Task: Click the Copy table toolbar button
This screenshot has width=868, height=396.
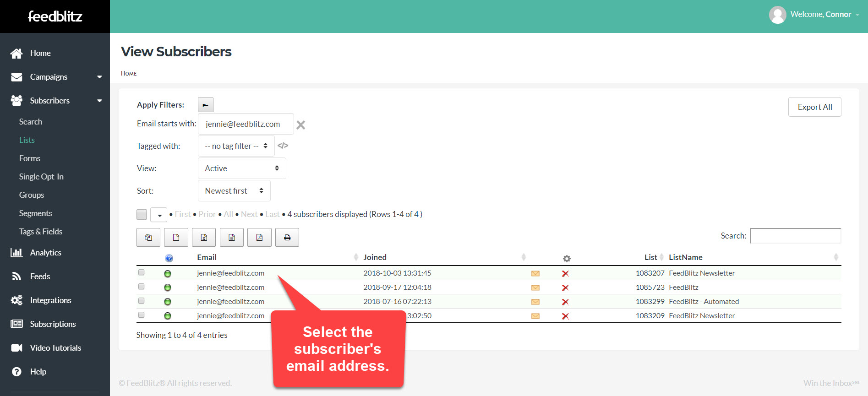Action: click(x=148, y=238)
